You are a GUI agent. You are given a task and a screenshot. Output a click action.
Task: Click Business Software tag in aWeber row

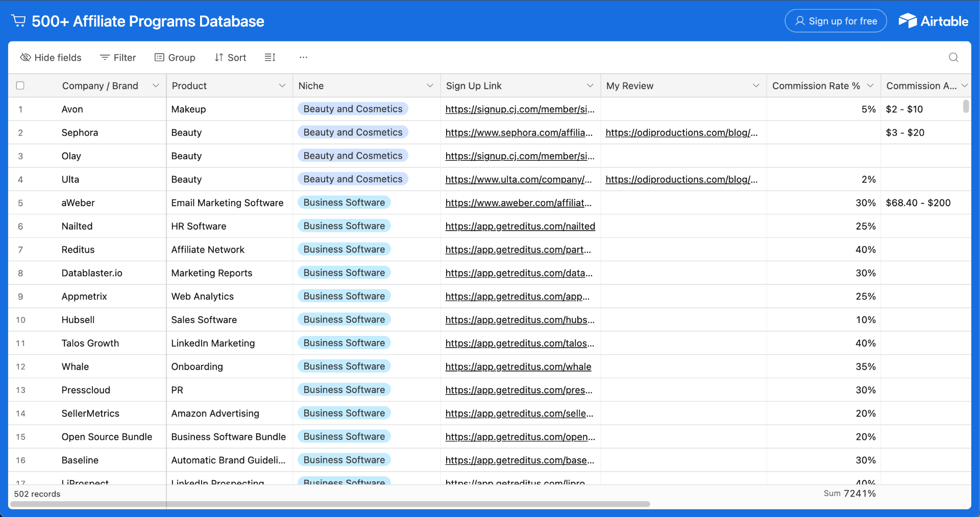(x=344, y=203)
